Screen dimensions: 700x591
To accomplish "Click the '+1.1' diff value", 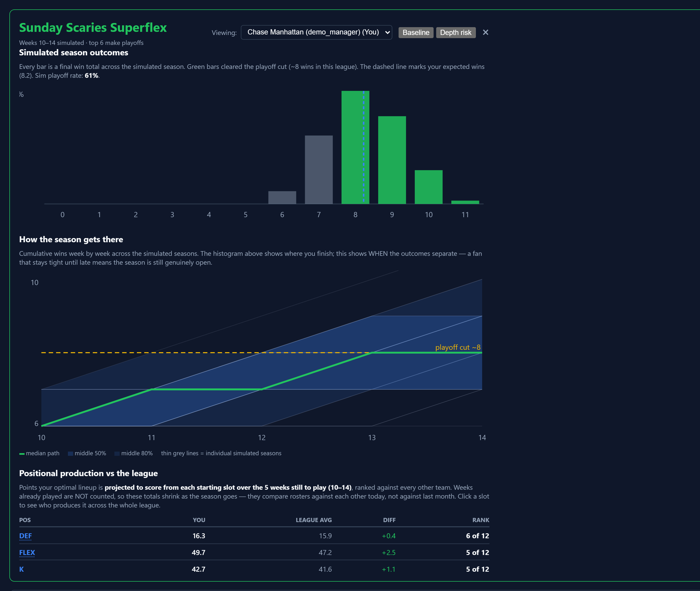I will [389, 569].
